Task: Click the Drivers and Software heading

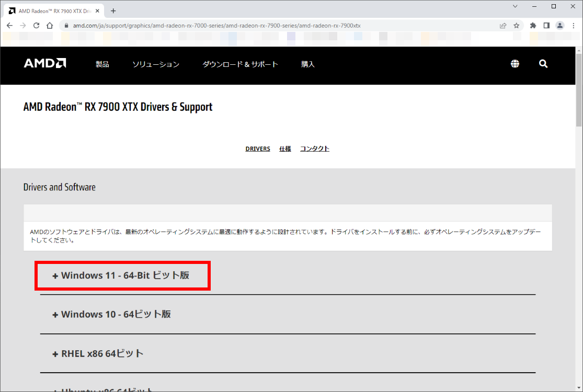Action: (60, 187)
